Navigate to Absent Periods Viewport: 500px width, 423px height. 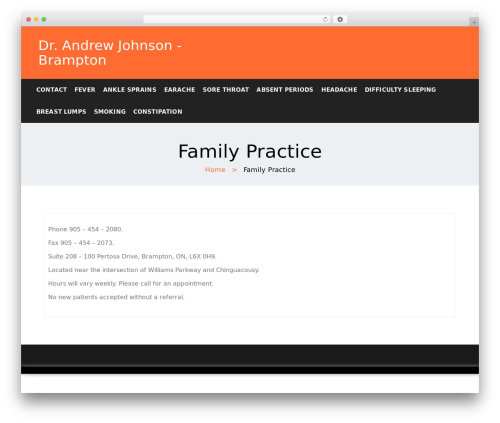(x=285, y=90)
